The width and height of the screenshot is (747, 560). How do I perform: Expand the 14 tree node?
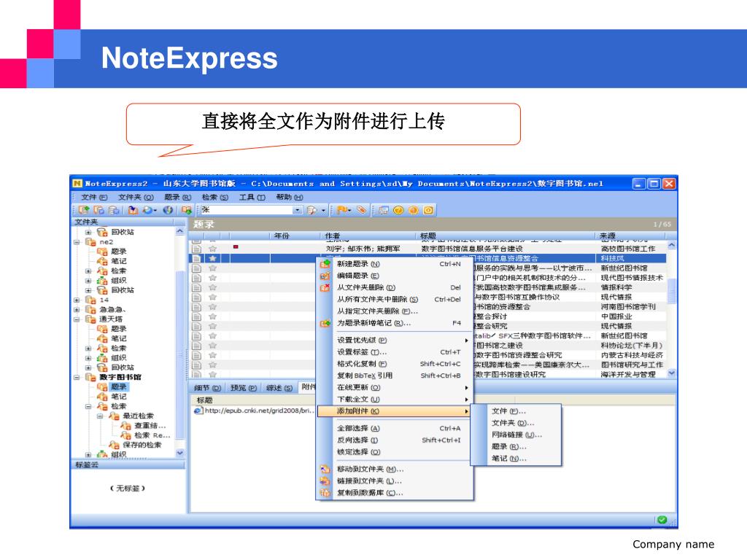77,300
